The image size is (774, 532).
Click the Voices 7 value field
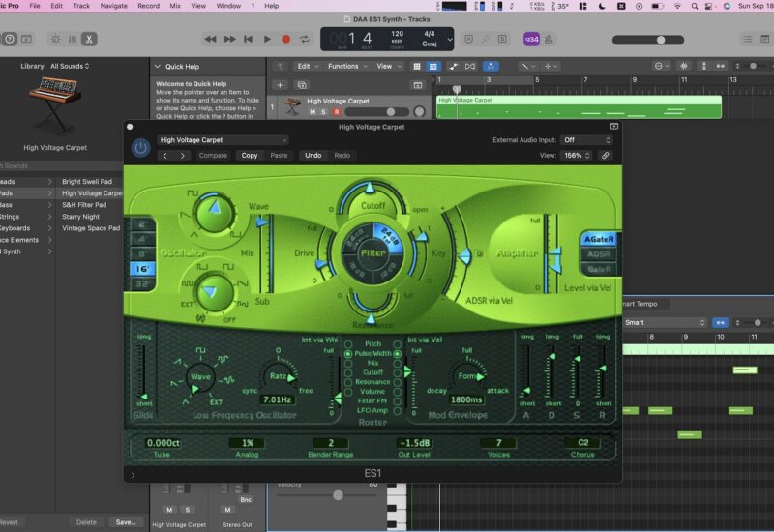[498, 443]
